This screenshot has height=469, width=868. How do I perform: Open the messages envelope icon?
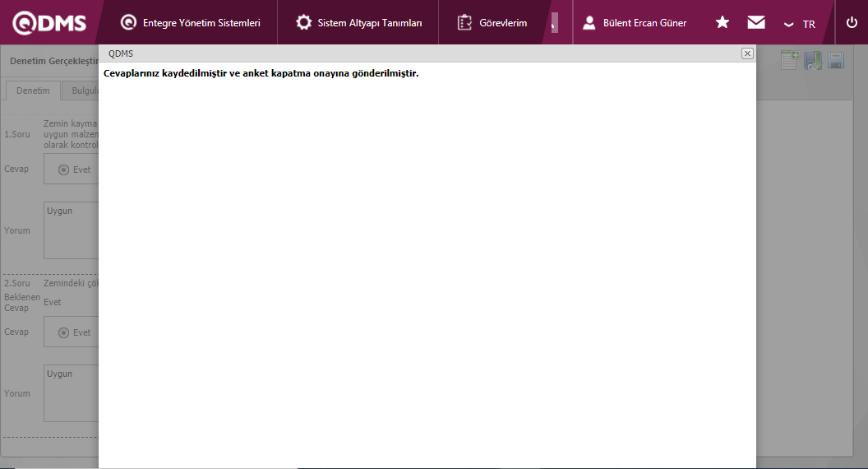(x=756, y=22)
